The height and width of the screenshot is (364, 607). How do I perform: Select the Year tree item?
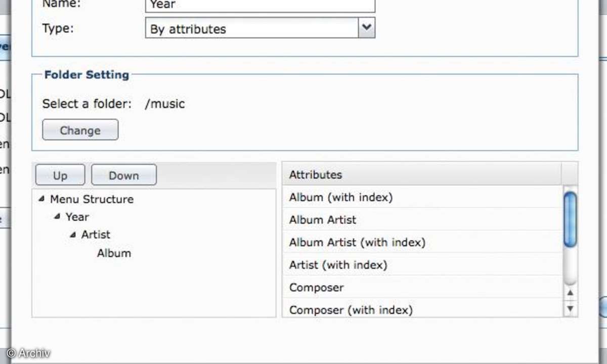77,217
